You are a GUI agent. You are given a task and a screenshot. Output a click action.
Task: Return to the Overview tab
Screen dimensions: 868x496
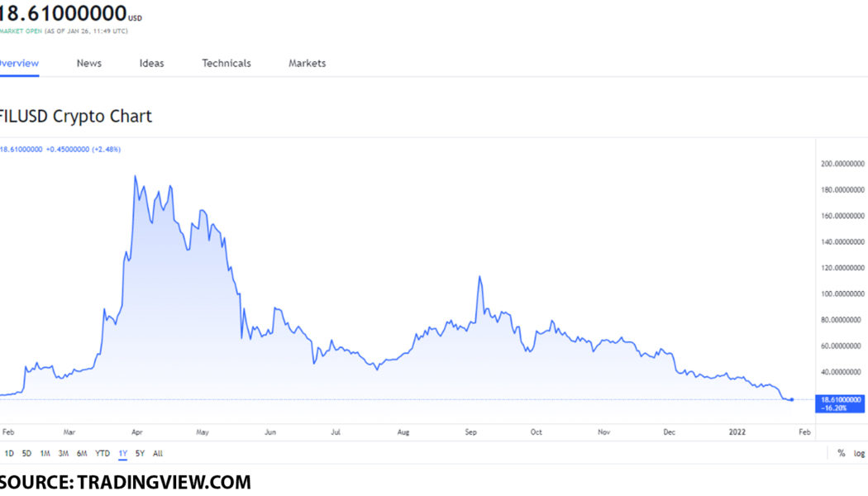tap(17, 63)
